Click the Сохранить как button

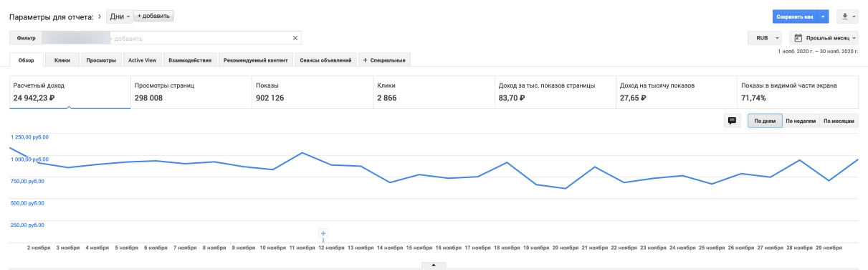coord(795,16)
